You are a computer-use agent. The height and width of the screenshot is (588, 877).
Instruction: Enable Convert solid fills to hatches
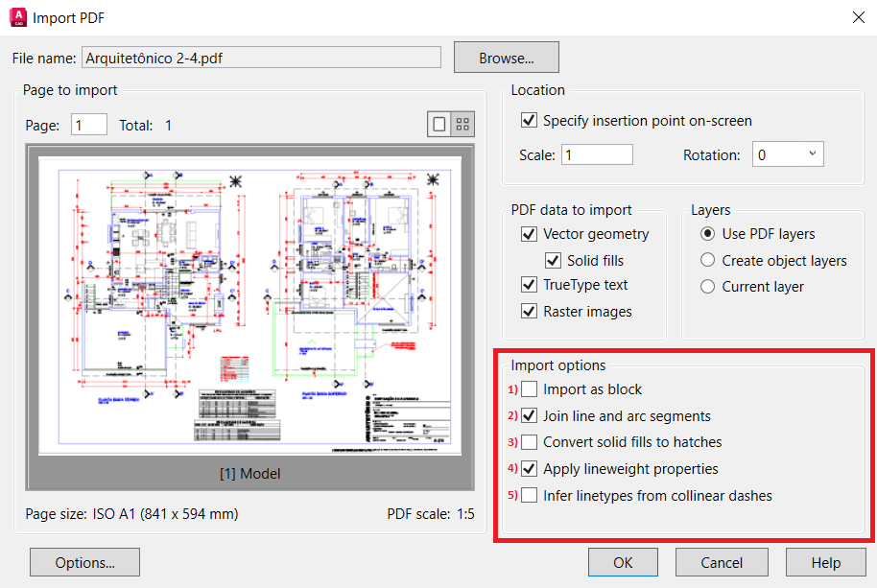529,442
